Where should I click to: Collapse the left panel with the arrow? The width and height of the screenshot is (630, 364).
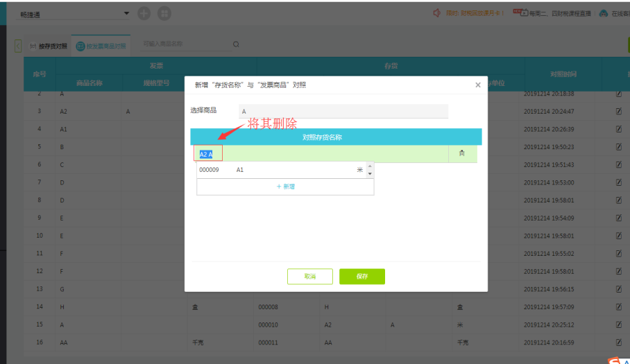(x=18, y=46)
